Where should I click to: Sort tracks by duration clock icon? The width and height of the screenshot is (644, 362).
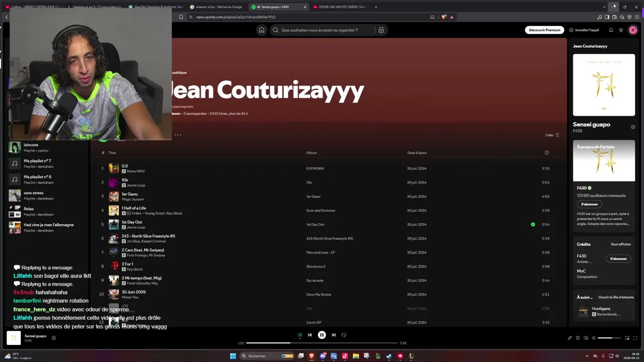click(x=546, y=153)
